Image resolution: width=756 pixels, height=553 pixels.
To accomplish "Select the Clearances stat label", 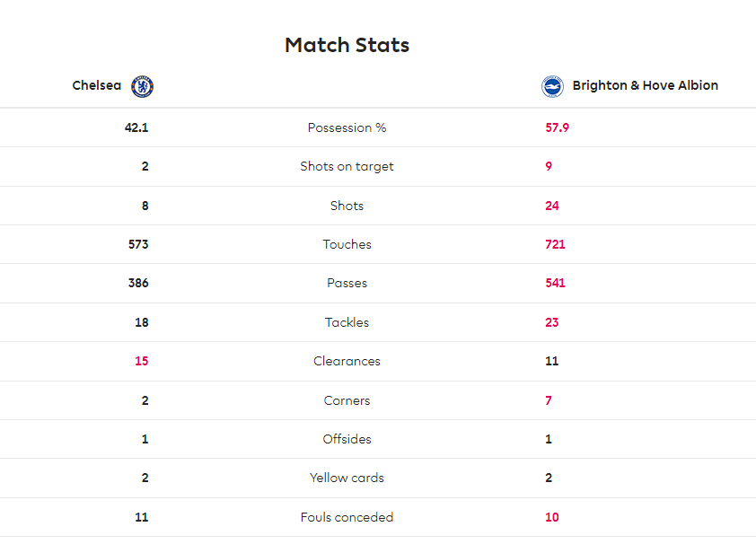I will [x=347, y=361].
